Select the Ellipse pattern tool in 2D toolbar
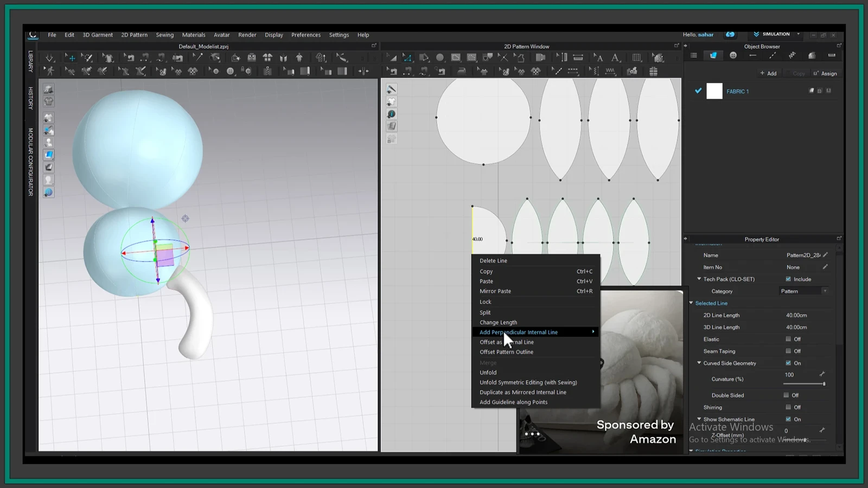This screenshot has height=488, width=868. pyautogui.click(x=440, y=57)
